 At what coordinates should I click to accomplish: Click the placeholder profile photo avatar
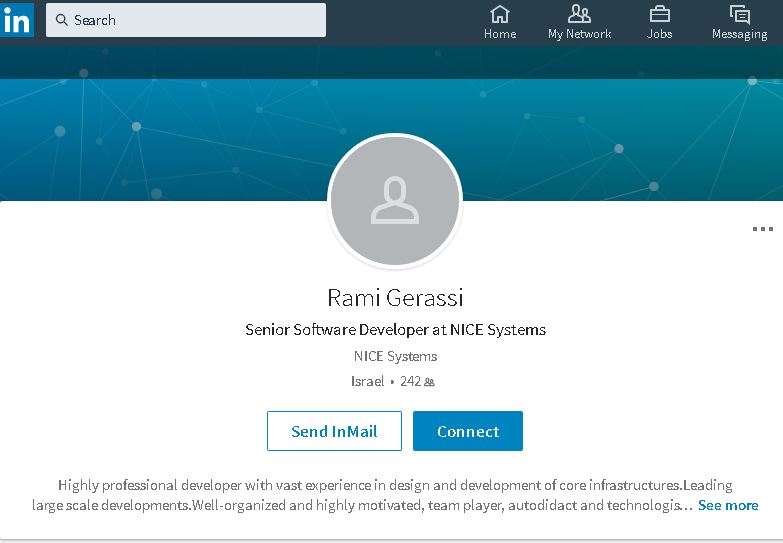point(395,200)
